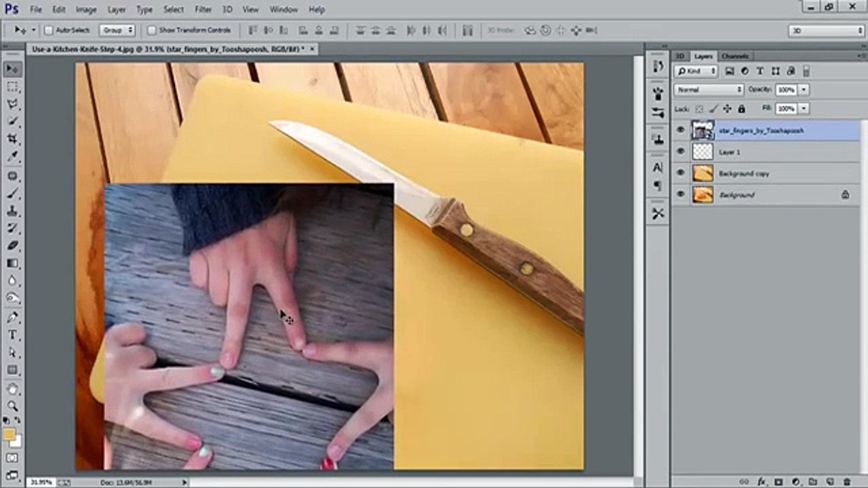Hide Layer 1 visibility eye
This screenshot has height=488, width=868.
(681, 152)
